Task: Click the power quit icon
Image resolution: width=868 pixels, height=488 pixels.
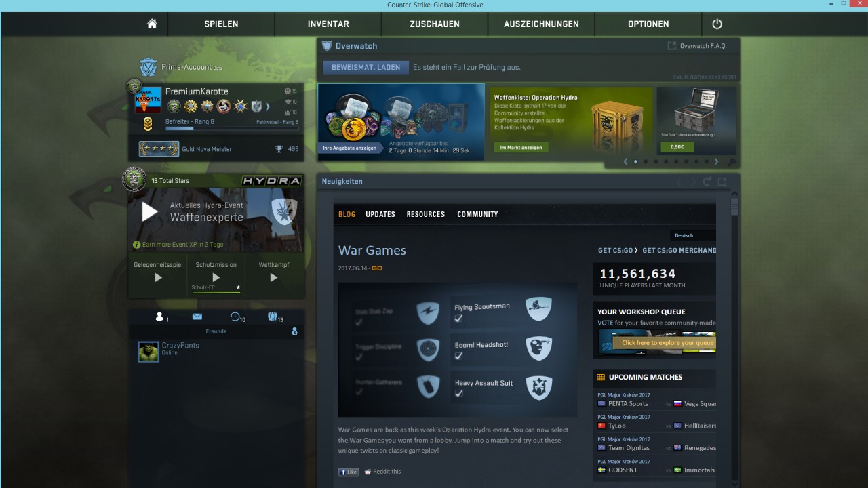Action: (717, 24)
